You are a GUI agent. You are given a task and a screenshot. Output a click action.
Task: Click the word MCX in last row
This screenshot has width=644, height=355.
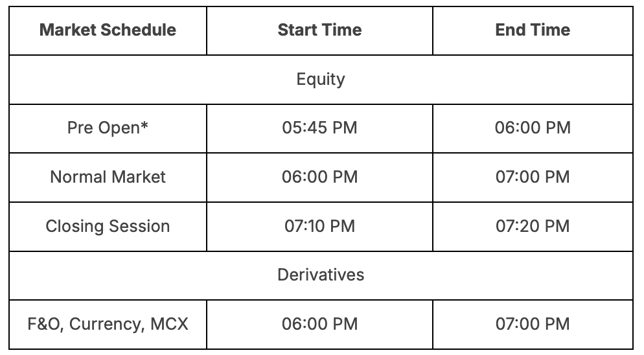[x=168, y=324]
